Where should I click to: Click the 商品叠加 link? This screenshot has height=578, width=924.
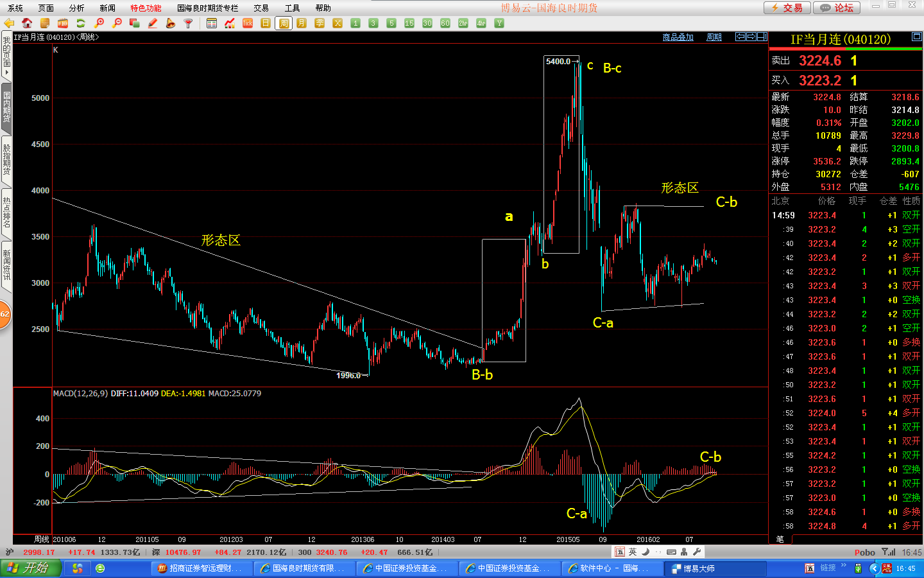[x=678, y=37]
